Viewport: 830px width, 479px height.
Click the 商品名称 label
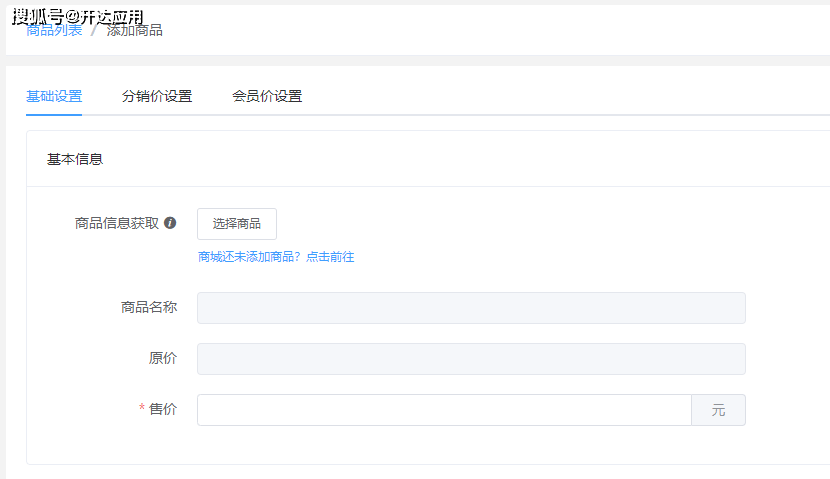(x=149, y=307)
